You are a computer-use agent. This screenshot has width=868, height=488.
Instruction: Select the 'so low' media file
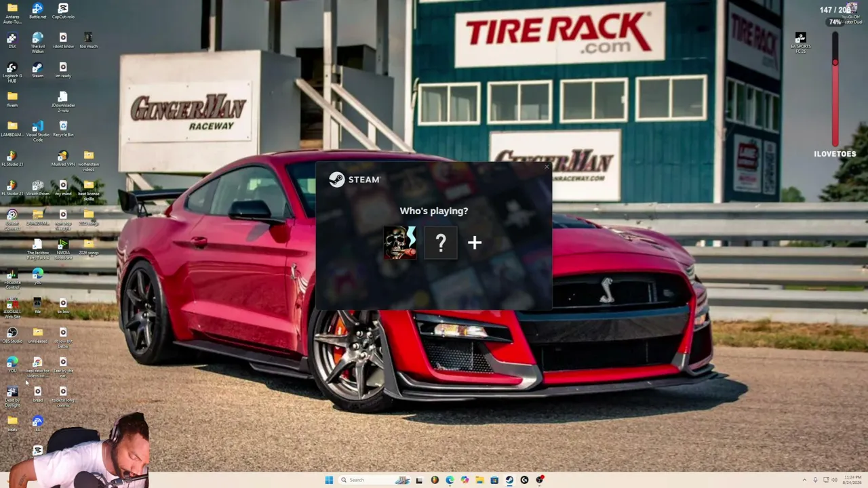pos(63,306)
